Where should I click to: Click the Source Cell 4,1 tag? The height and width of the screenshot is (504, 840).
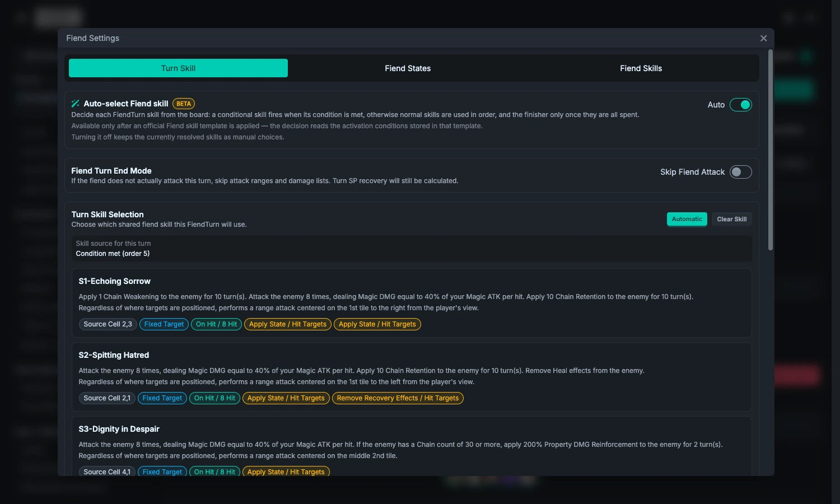[x=107, y=472]
